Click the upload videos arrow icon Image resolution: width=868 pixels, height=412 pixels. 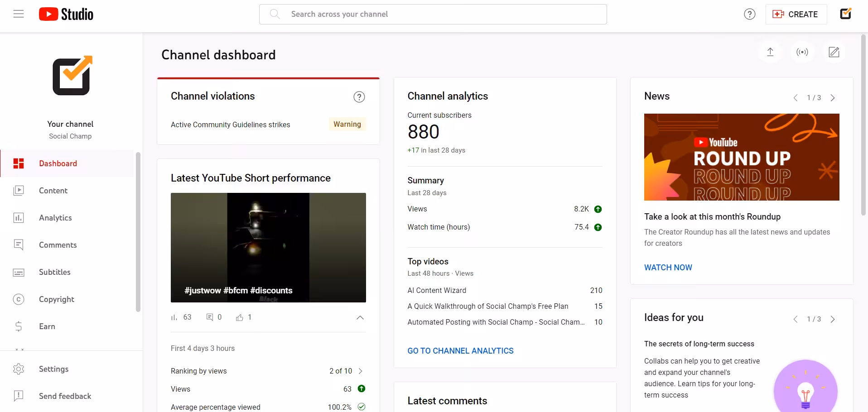coord(770,52)
